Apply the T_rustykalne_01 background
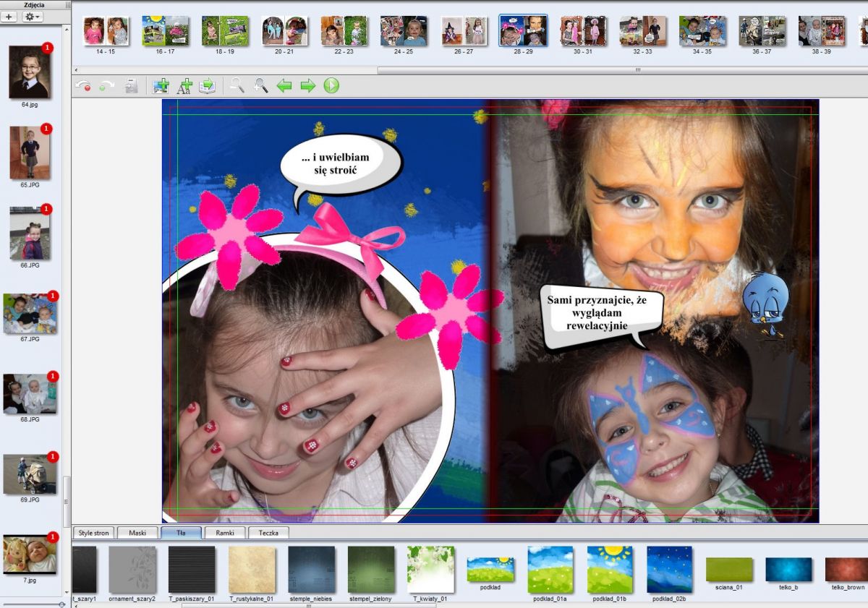This screenshot has width=868, height=608. [x=252, y=570]
